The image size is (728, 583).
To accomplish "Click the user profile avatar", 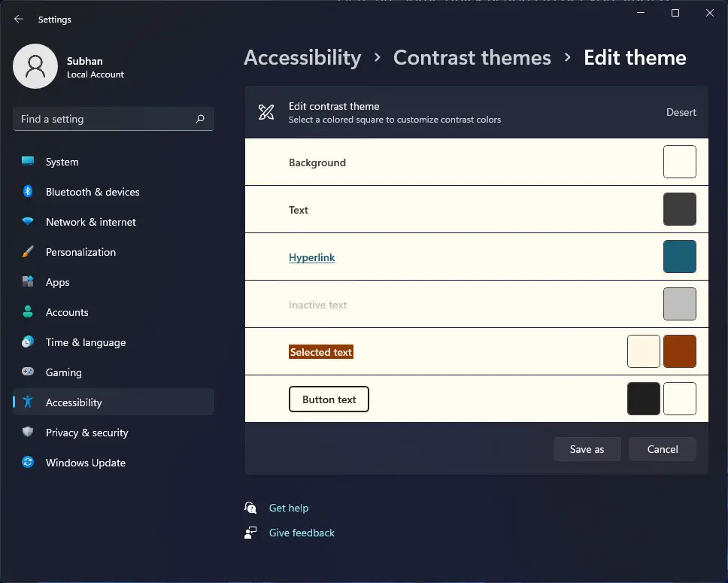I will tap(35, 66).
